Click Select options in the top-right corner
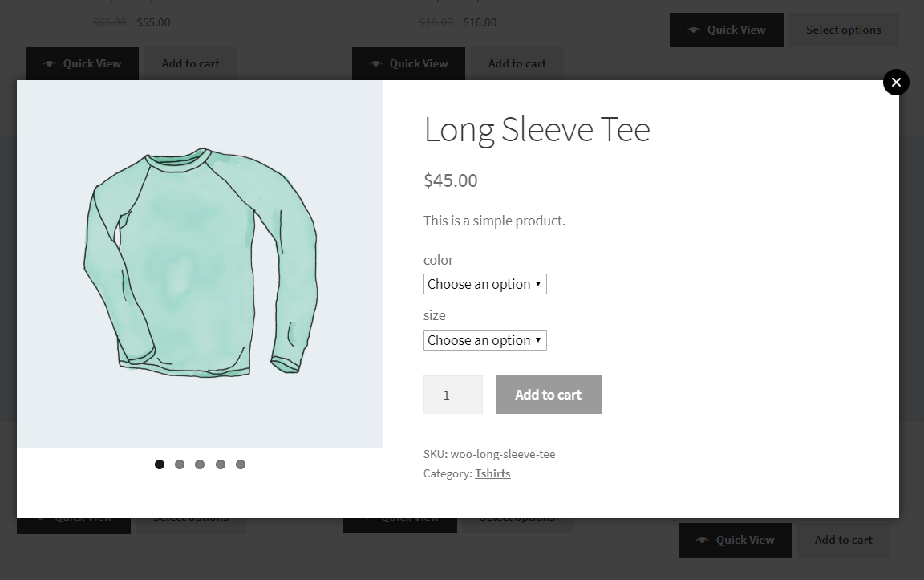Image resolution: width=924 pixels, height=580 pixels. (x=843, y=30)
